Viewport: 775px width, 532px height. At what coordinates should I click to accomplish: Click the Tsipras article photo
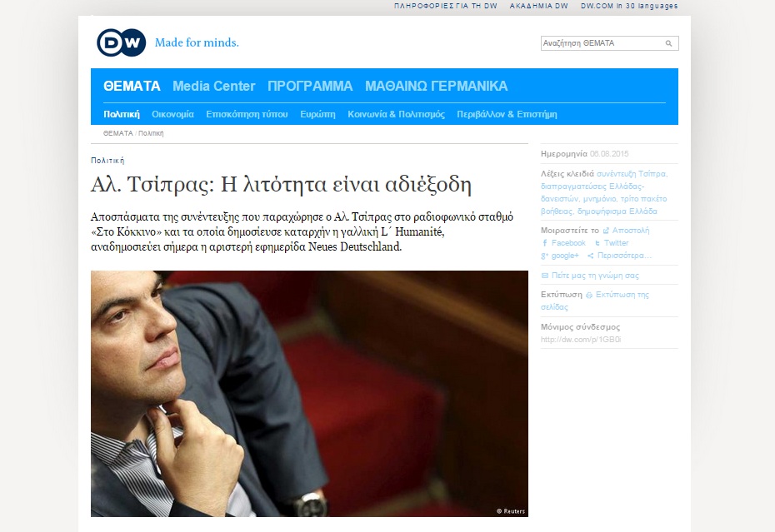pyautogui.click(x=309, y=393)
